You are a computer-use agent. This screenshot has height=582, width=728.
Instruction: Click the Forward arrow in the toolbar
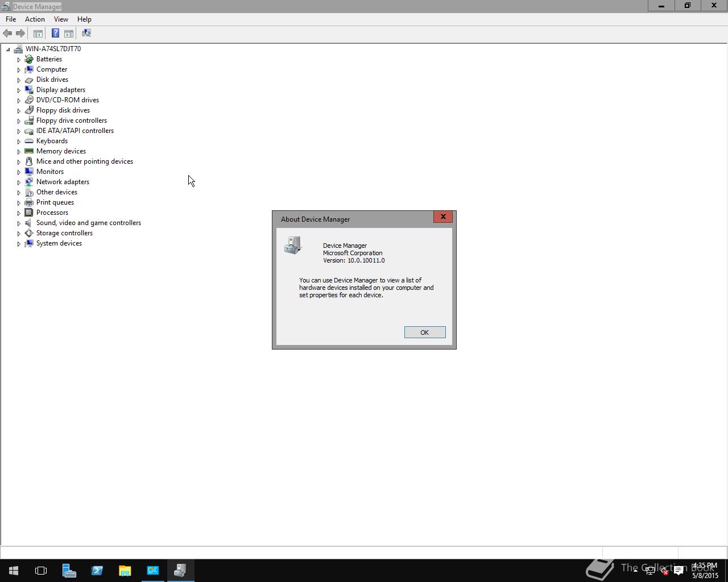[20, 34]
